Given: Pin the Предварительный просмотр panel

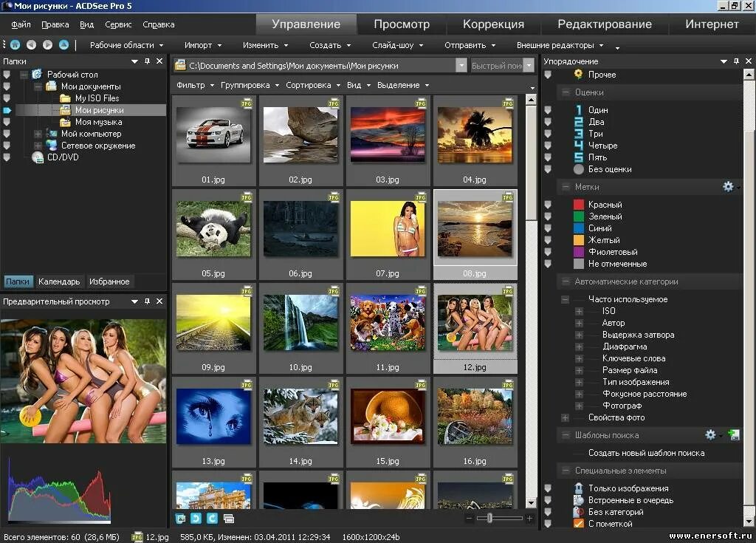Looking at the screenshot, I should [147, 301].
